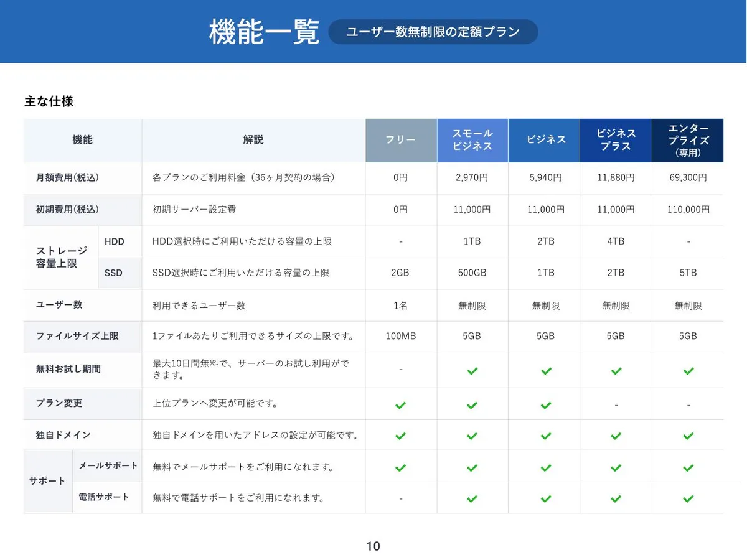Click the ビジネスプラス checkmark in メールサポート row

(x=616, y=467)
